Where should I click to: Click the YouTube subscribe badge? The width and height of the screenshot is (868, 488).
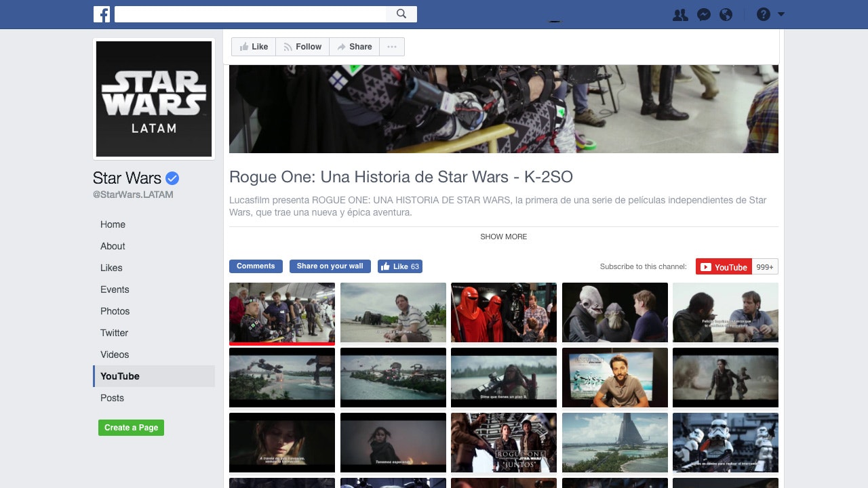click(x=724, y=266)
